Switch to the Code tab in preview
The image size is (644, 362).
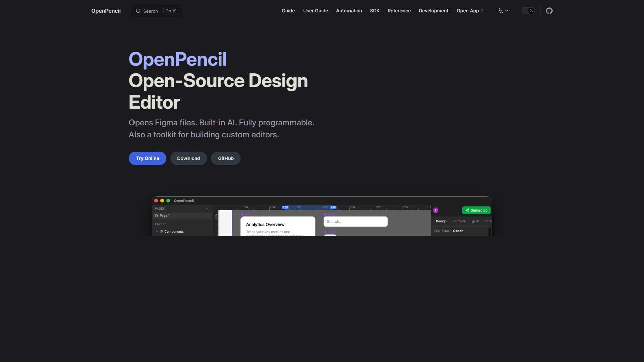tap(459, 221)
